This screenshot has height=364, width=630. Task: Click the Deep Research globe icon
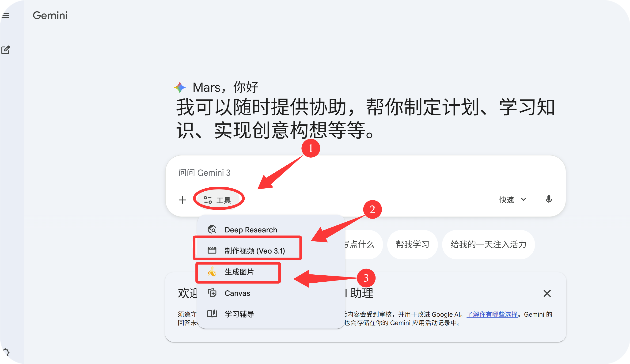[212, 229]
